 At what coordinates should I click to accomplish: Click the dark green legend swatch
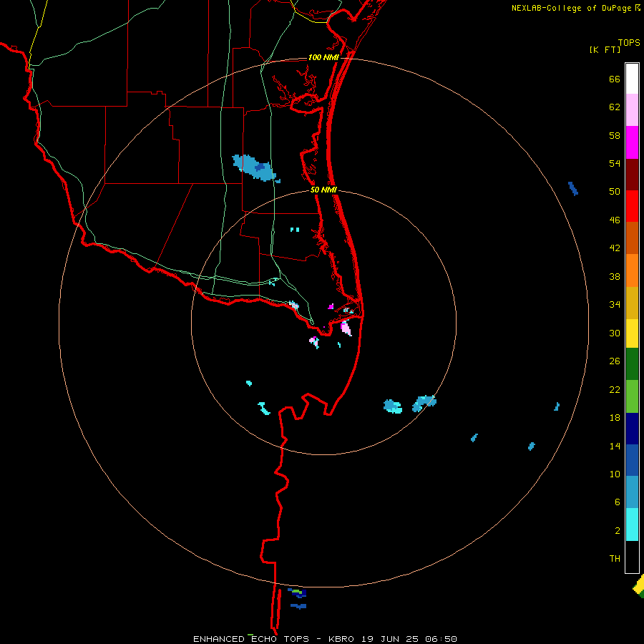pyautogui.click(x=632, y=364)
